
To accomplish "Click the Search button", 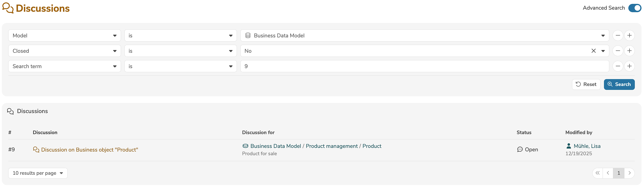I will (x=619, y=85).
